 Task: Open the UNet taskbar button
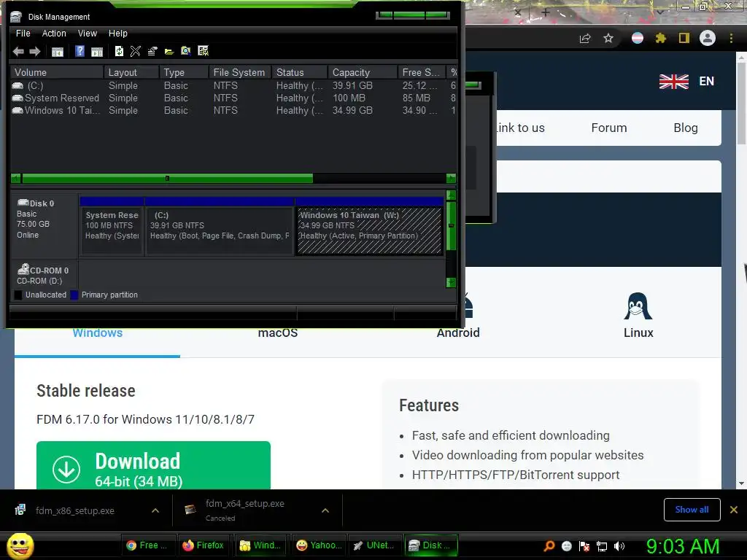tap(376, 545)
